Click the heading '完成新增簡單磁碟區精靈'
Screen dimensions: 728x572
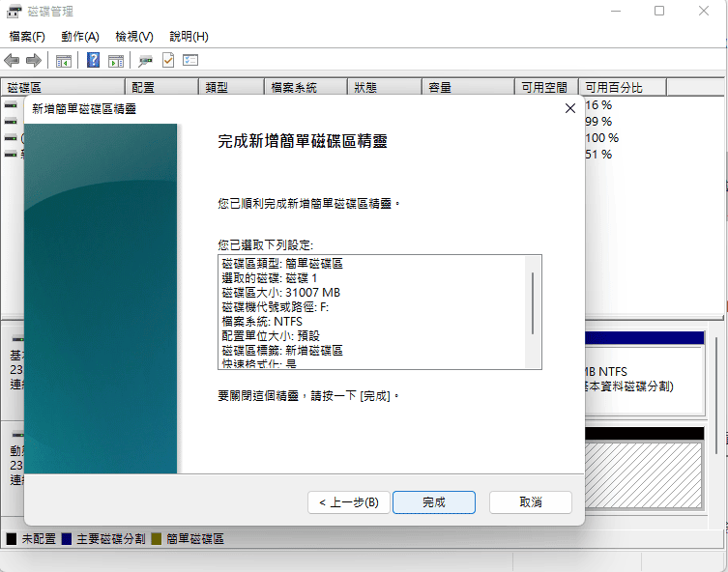pyautogui.click(x=303, y=141)
